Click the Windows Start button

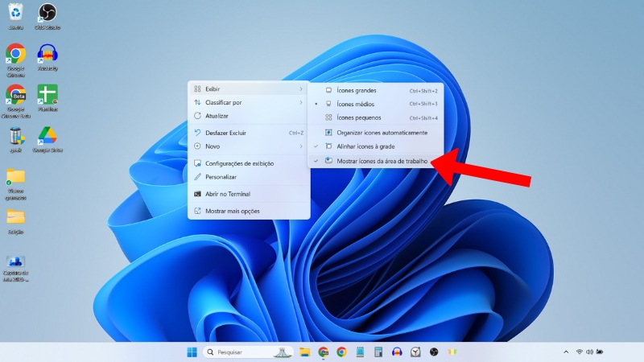tap(192, 352)
